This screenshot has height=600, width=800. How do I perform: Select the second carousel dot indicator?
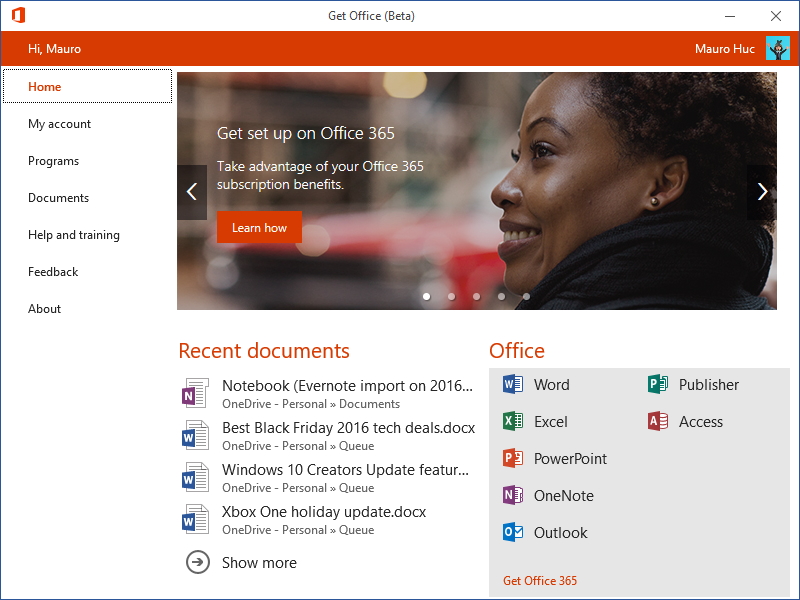[x=451, y=296]
